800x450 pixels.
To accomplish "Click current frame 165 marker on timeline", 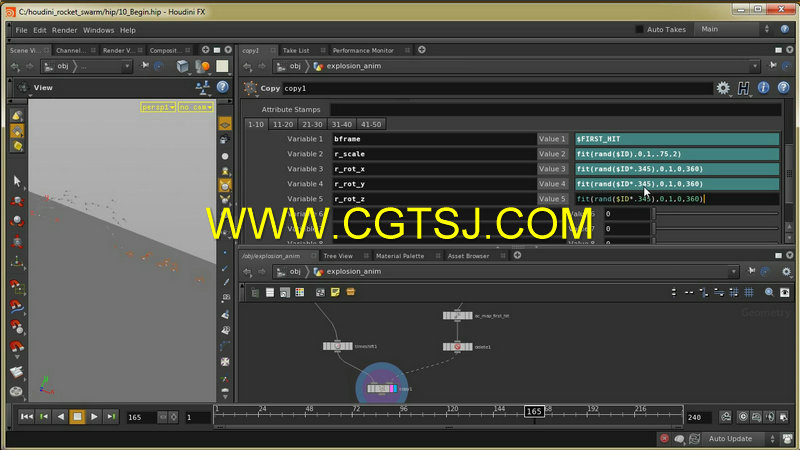I will coord(534,411).
